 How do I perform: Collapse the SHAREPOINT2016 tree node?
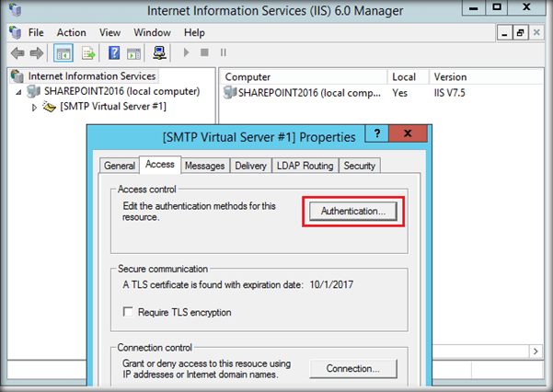(20, 92)
